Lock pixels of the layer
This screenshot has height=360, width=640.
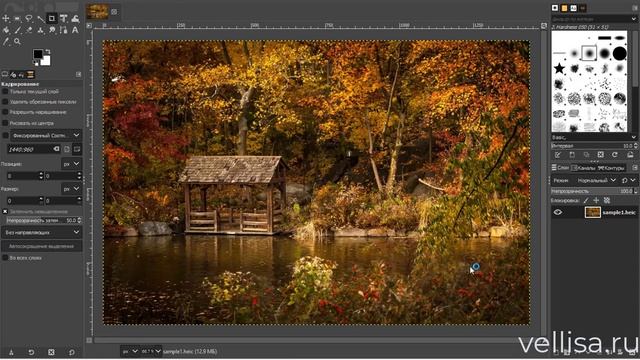[x=586, y=200]
